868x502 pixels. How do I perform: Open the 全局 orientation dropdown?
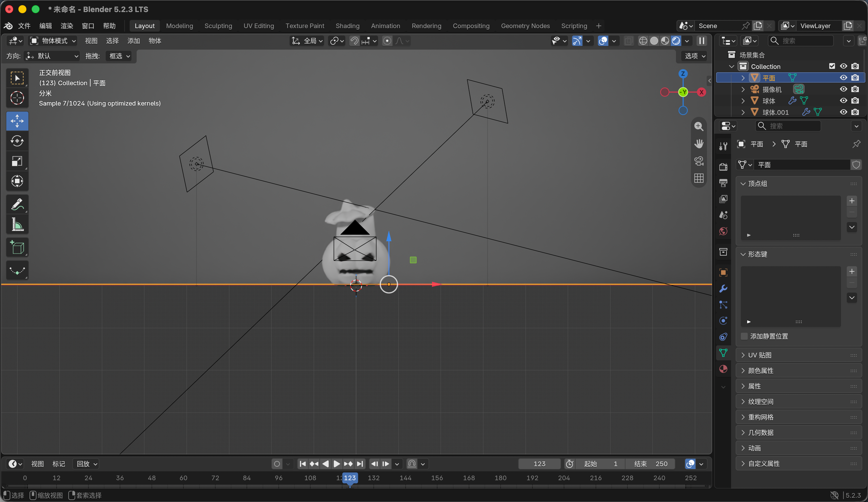point(307,41)
